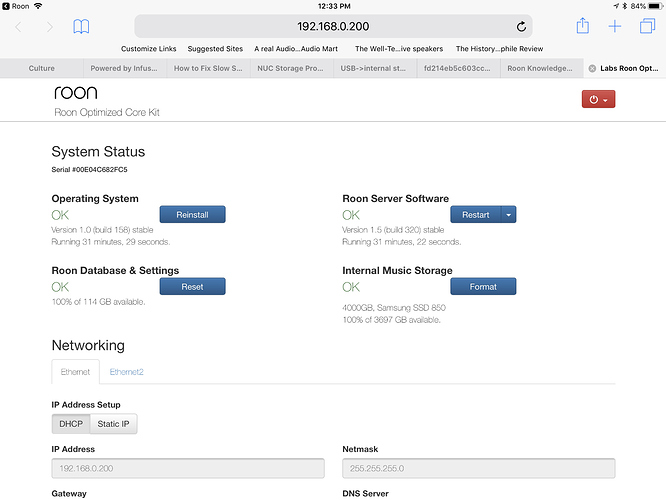Image resolution: width=666 pixels, height=500 pixels.
Task: Select Static IP address setup
Action: point(113,424)
